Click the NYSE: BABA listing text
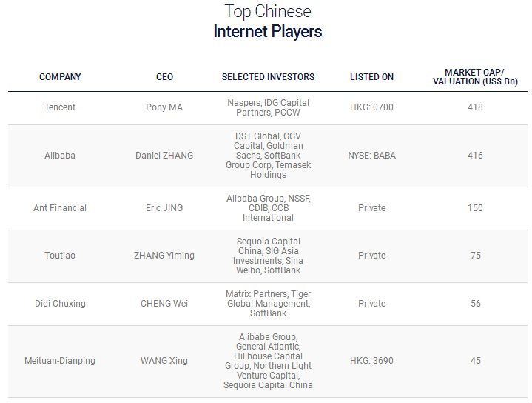The height and width of the screenshot is (403, 532). pos(371,156)
